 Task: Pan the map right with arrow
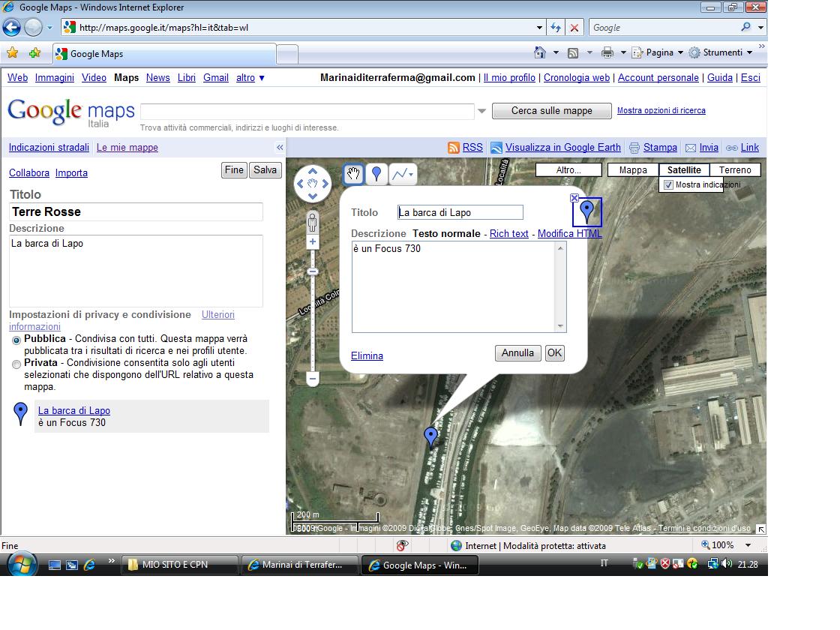tap(325, 184)
